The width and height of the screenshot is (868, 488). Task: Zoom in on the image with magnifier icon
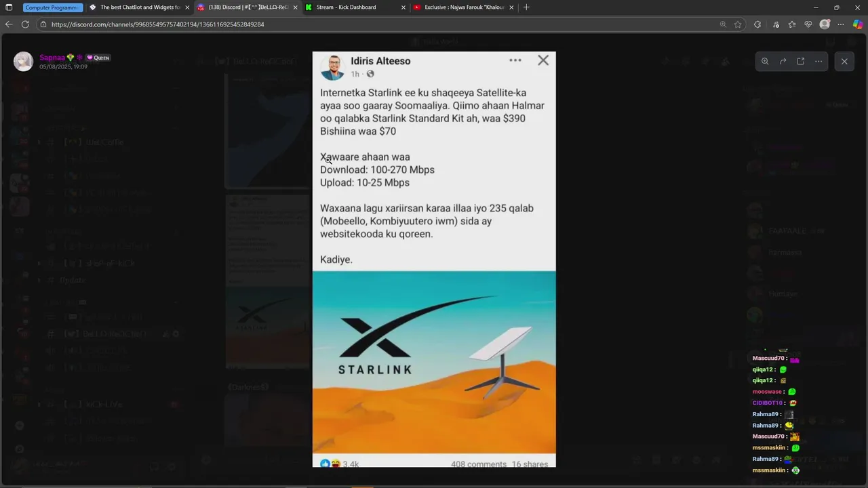765,61
